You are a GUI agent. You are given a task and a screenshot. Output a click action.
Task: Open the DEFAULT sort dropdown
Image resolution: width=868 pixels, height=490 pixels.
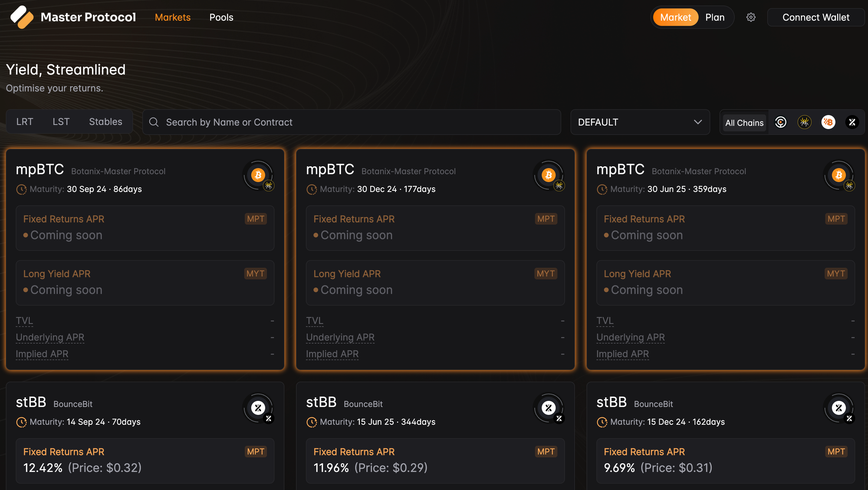coord(640,122)
